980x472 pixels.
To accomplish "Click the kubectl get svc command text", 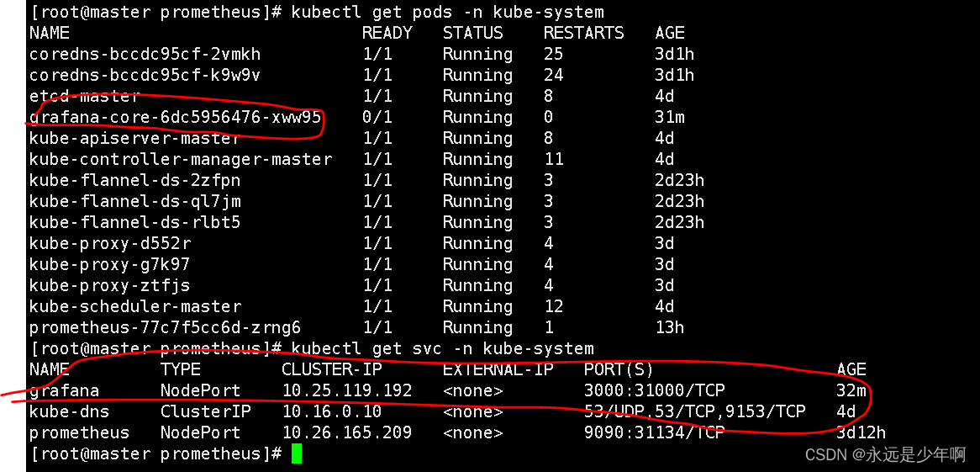I will (442, 348).
